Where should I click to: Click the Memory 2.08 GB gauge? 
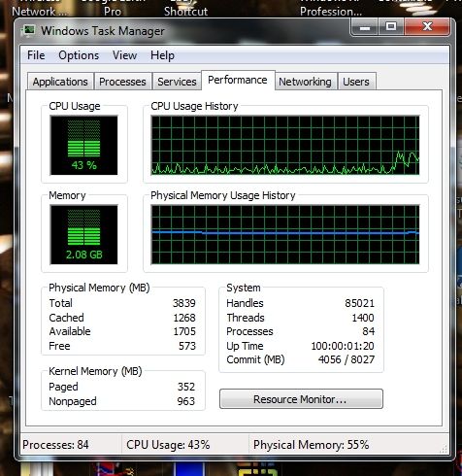[83, 234]
